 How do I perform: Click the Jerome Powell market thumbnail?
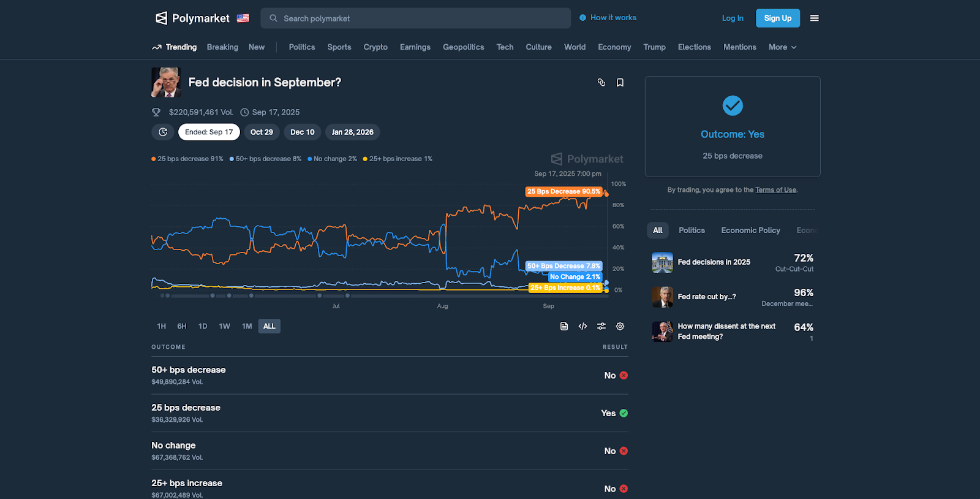[166, 82]
